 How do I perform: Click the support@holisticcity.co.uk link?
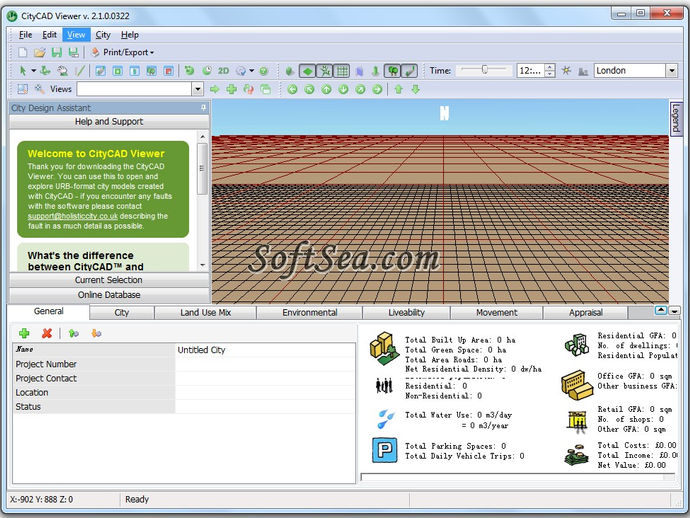[73, 216]
